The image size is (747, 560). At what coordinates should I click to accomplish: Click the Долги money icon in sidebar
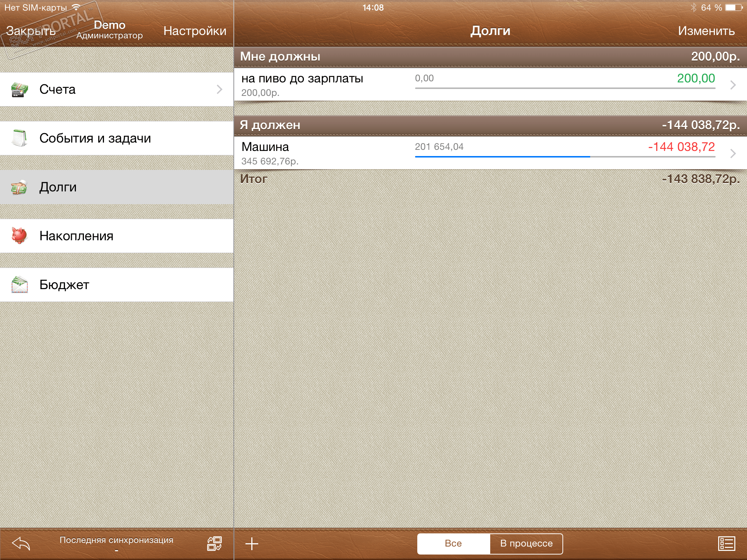click(x=20, y=187)
